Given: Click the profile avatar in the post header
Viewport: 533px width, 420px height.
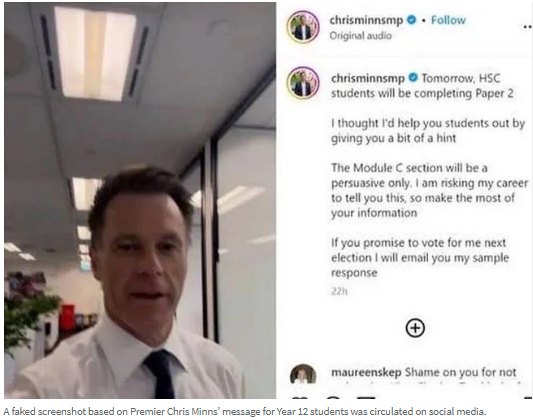Looking at the screenshot, I should point(303,27).
